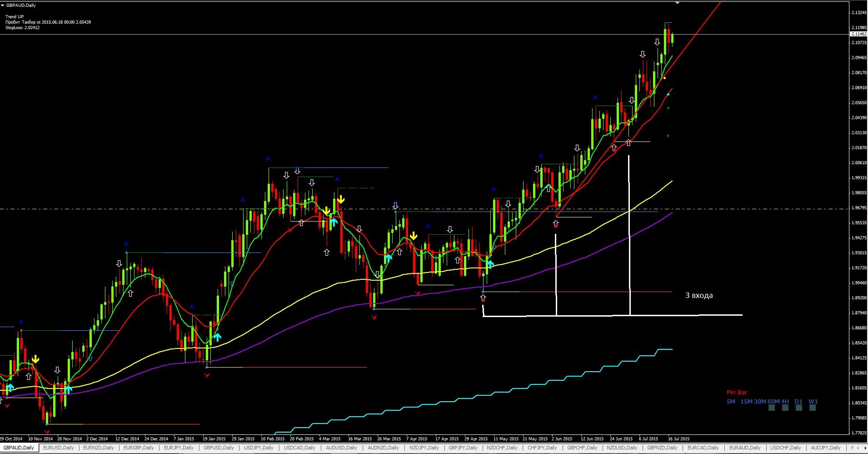Click the active GBPAUD,Daily tab
868x454 pixels.
[x=19, y=448]
